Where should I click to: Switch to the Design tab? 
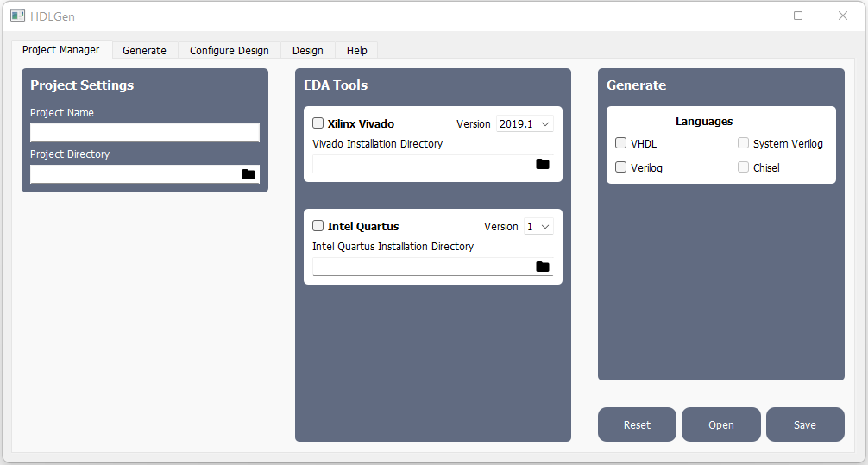coord(308,50)
